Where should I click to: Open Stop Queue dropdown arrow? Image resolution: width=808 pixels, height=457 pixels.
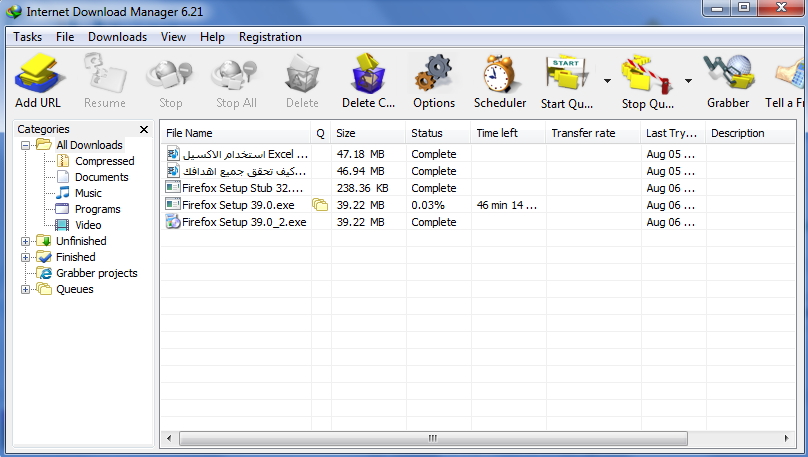click(688, 81)
